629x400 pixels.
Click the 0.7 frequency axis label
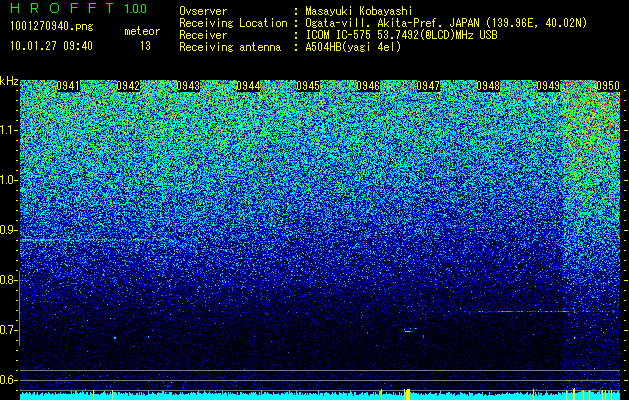tap(8, 330)
